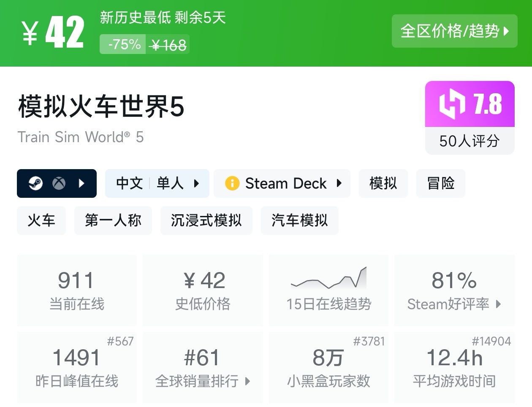Expand the Steam好评率 arrow
The width and height of the screenshot is (532, 407).
[498, 304]
